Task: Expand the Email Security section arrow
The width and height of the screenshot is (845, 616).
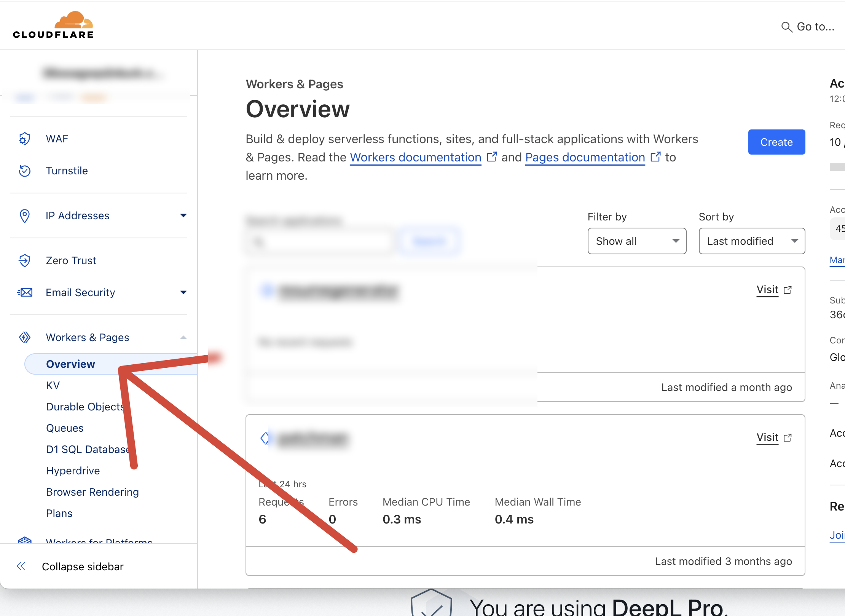Action: 183,292
